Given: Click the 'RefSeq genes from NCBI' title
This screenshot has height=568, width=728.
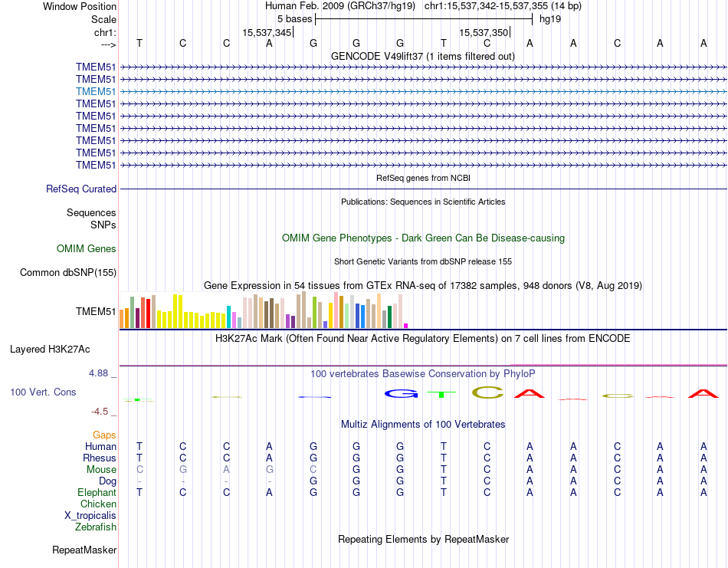Looking at the screenshot, I should click(x=423, y=178).
